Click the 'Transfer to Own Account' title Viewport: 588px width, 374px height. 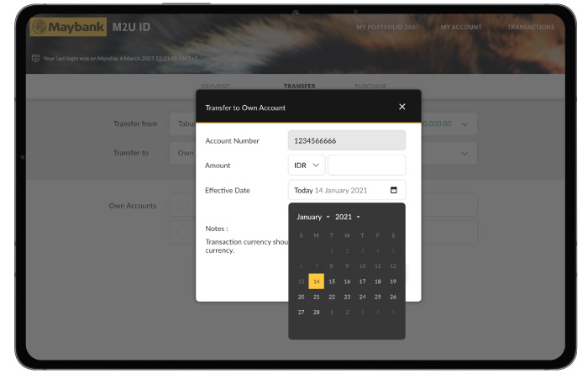[245, 108]
